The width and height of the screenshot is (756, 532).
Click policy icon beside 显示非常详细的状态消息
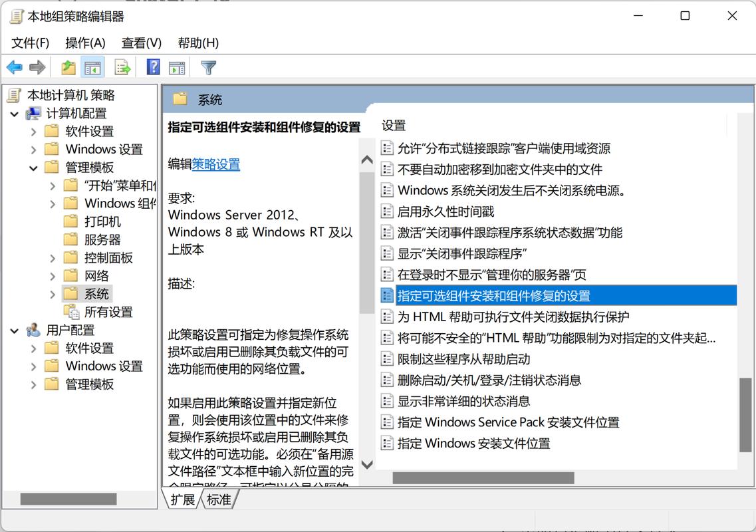click(387, 401)
